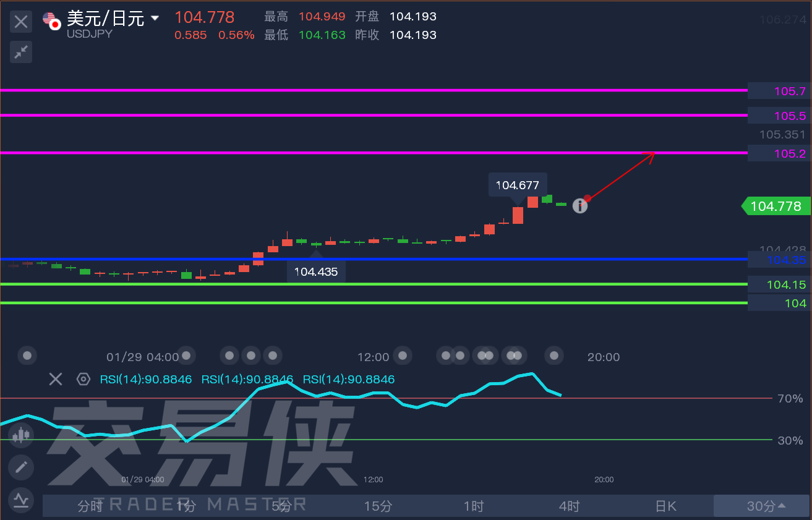Select the green 104.15 level label
The image size is (812, 520).
point(779,284)
